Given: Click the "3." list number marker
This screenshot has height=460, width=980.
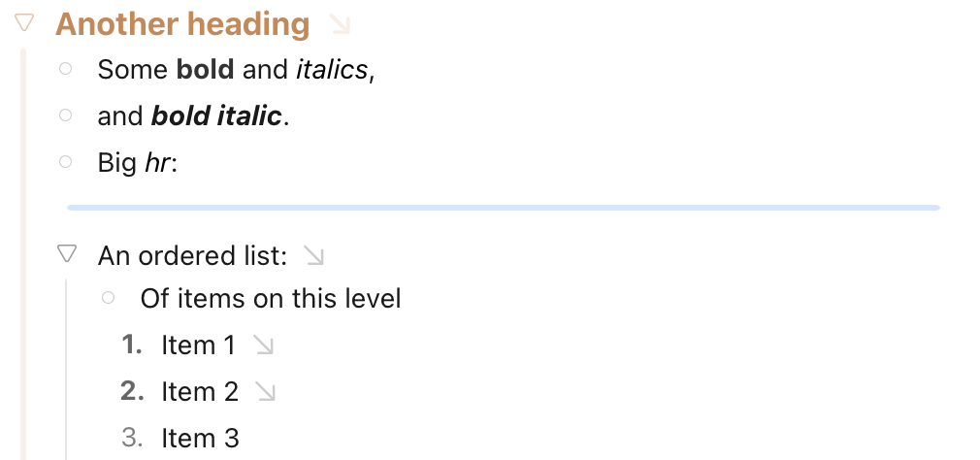Looking at the screenshot, I should coord(132,438).
